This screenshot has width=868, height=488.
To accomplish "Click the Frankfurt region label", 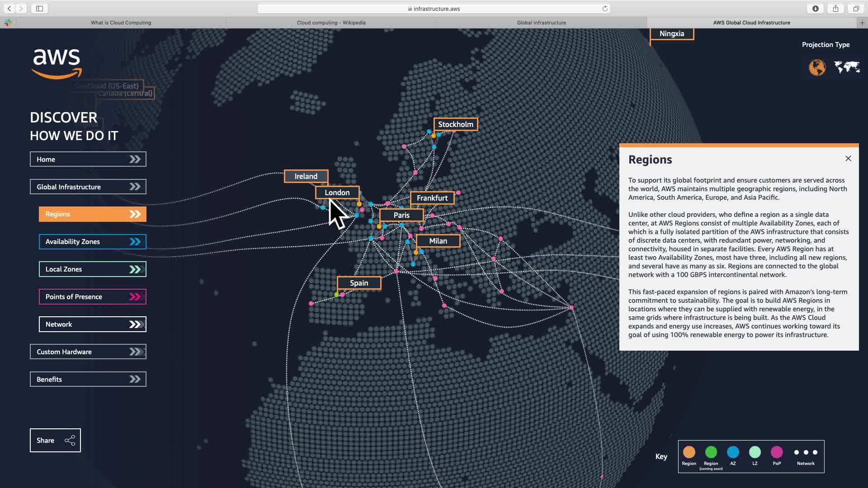I will point(432,198).
